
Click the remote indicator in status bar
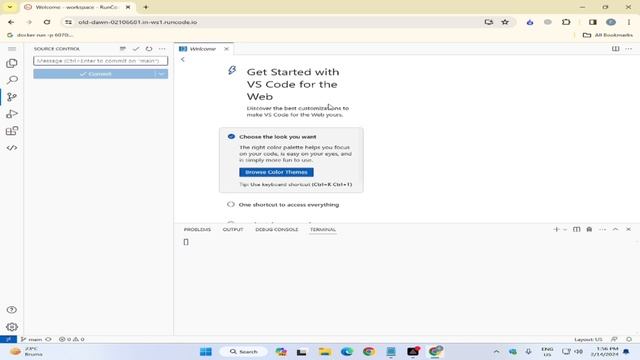(8, 339)
